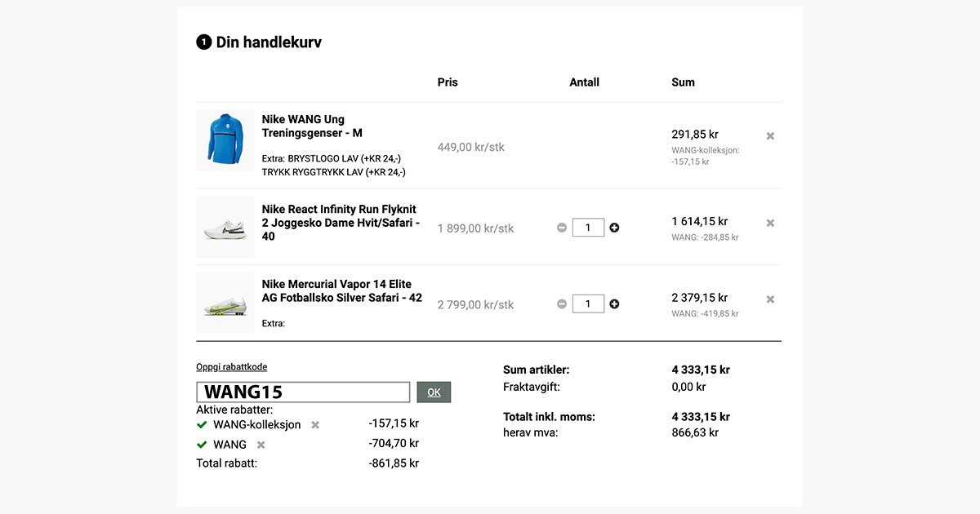Image resolution: width=980 pixels, height=514 pixels.
Task: Click the WANG: -419,85 kr discount note
Action: point(705,313)
